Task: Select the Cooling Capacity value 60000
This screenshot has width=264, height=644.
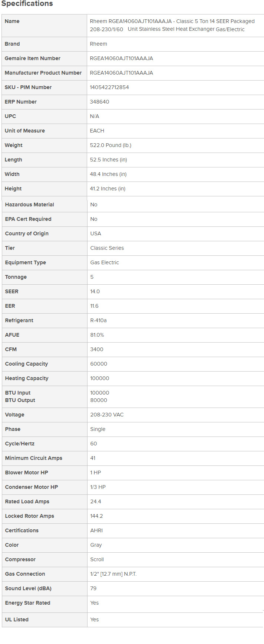Action: click(x=99, y=364)
